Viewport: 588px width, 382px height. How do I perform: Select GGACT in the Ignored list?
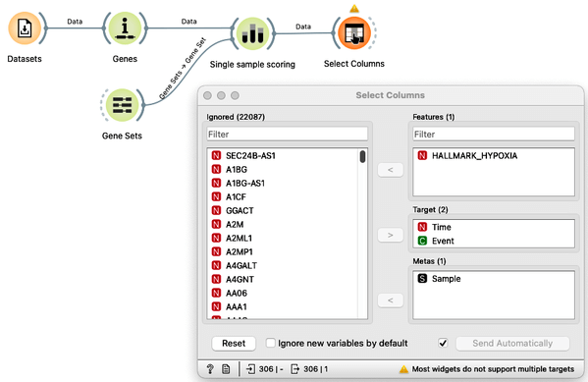tap(283, 210)
